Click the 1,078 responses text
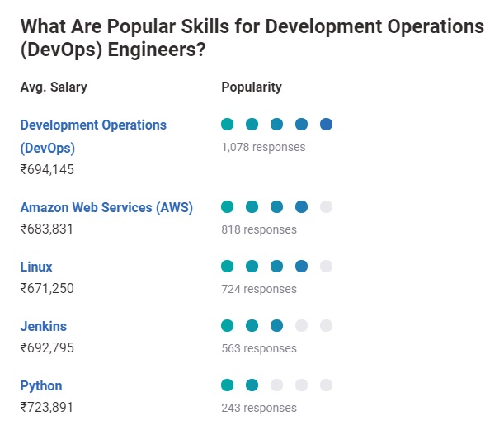The image size is (504, 430). (263, 147)
